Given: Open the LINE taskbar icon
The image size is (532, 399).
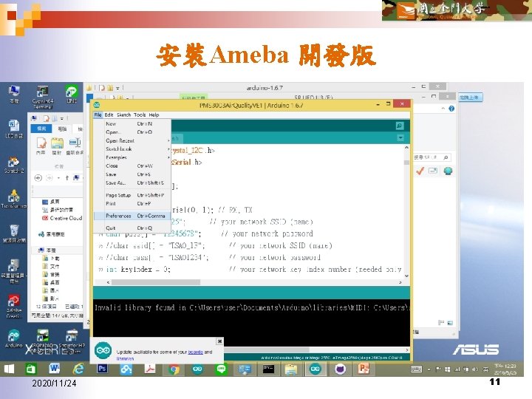Looking at the screenshot, I should tap(222, 369).
